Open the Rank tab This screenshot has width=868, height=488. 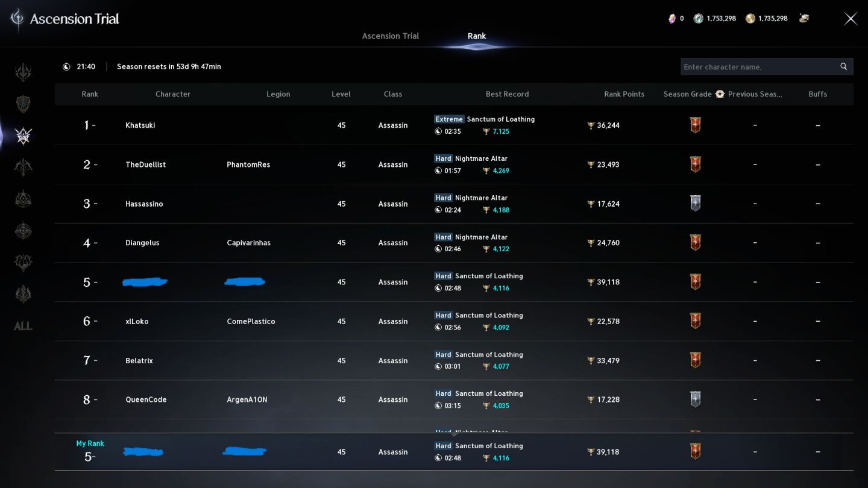(477, 36)
